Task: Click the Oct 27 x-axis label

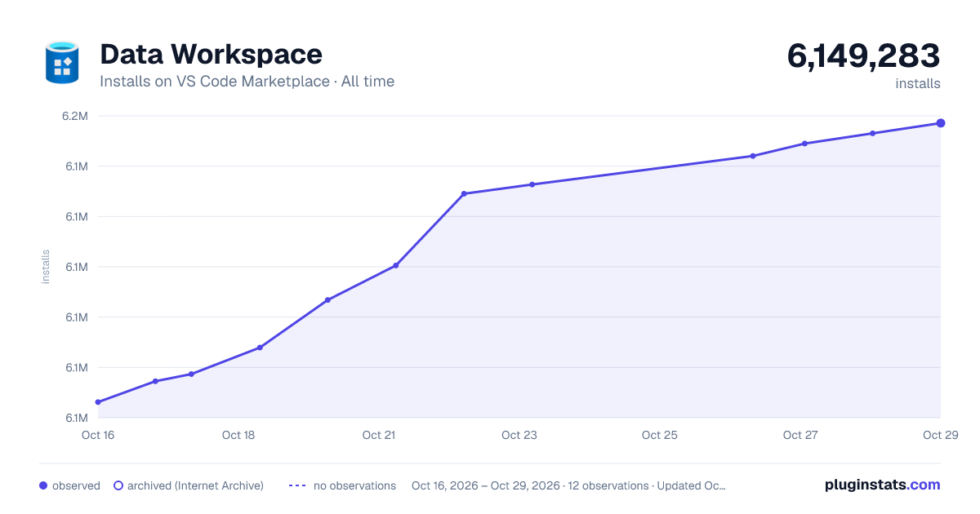Action: pos(800,435)
